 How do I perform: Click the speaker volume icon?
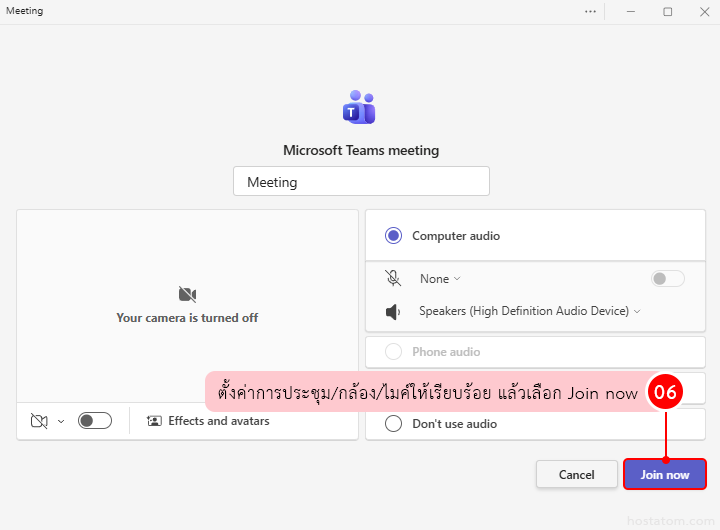(x=393, y=312)
